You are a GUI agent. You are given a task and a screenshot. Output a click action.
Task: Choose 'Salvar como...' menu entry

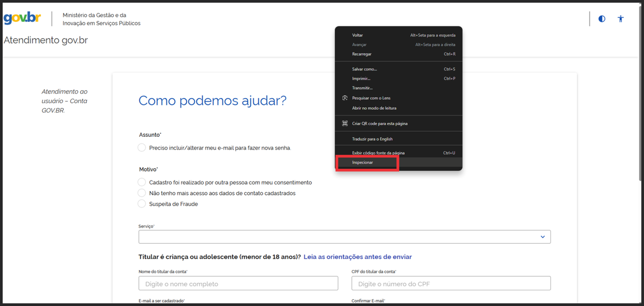pyautogui.click(x=365, y=69)
